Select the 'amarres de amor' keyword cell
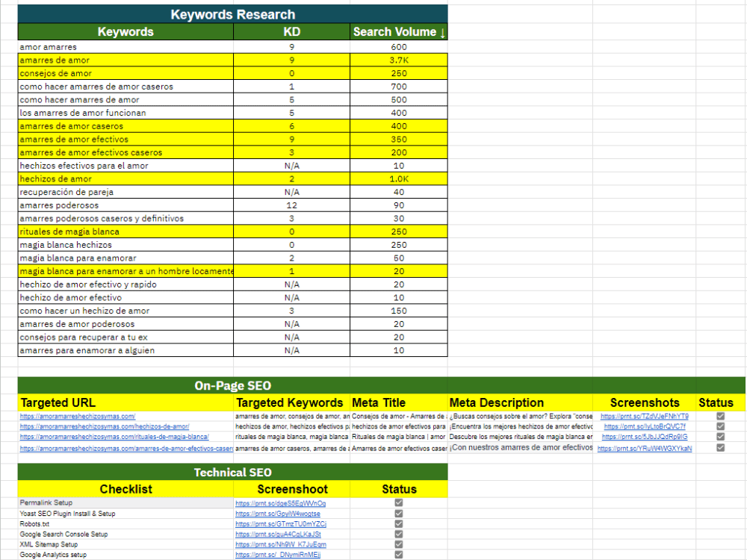Screen dimensions: 747x560 click(125, 60)
